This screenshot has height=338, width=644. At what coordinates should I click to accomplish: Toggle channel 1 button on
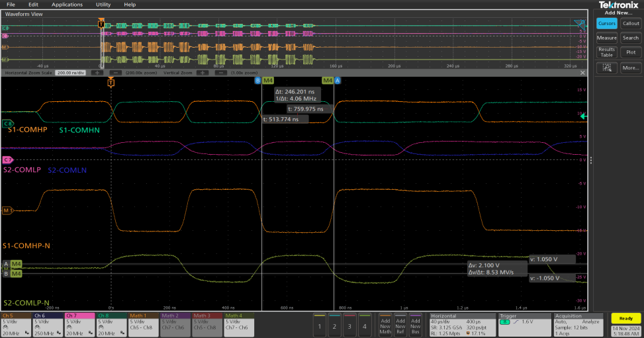pyautogui.click(x=319, y=325)
